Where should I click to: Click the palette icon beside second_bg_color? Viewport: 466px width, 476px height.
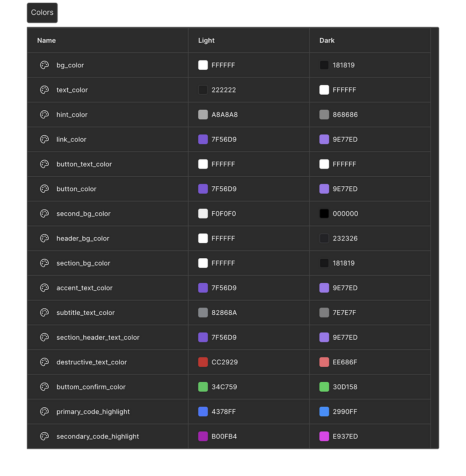coord(44,214)
